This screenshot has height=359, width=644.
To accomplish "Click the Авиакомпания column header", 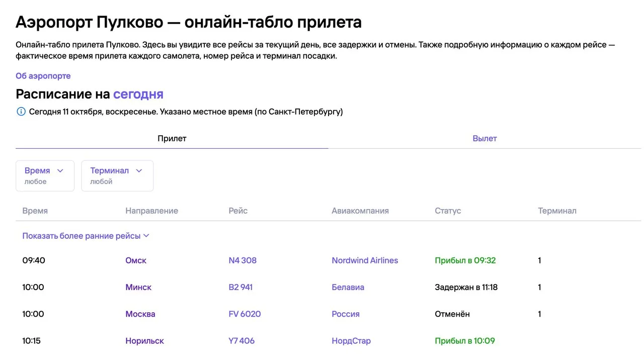I will [360, 211].
